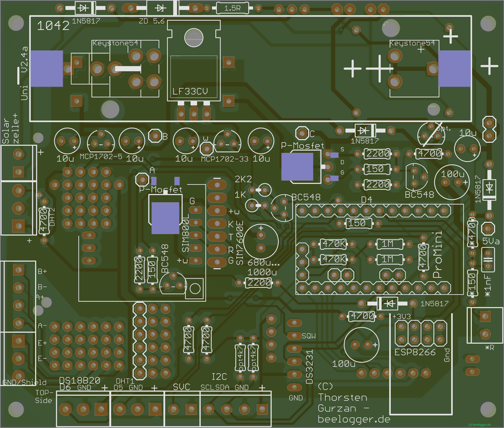Click the beelogger.de silkscreen text

pos(354,419)
